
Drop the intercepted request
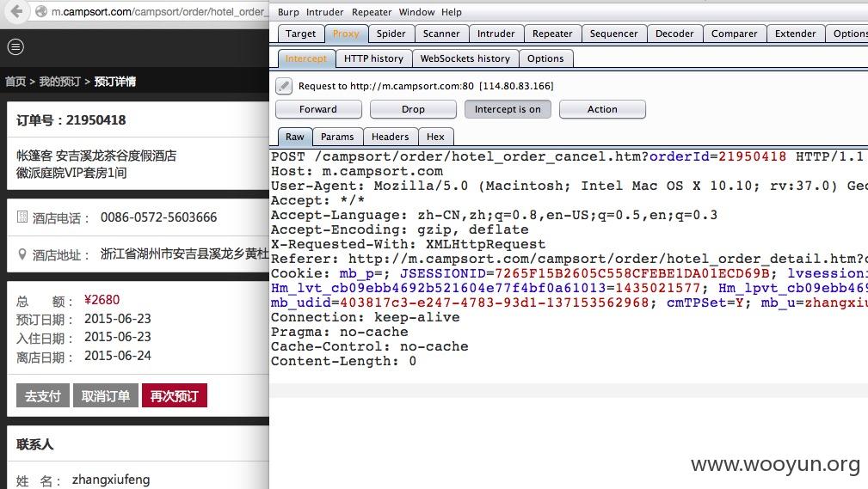(x=413, y=109)
